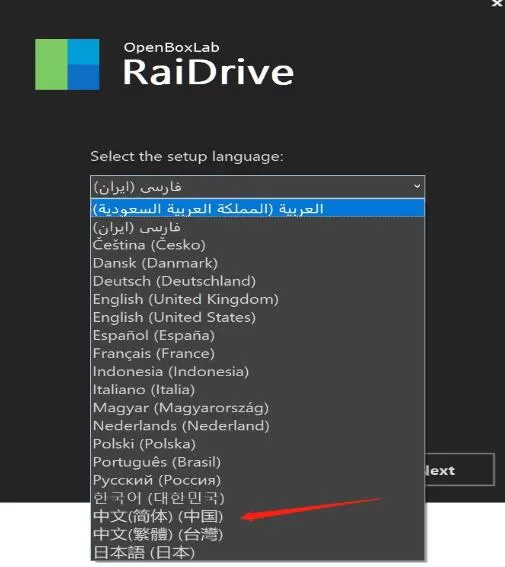Collapse the setup language dropdown arrow

pyautogui.click(x=417, y=187)
